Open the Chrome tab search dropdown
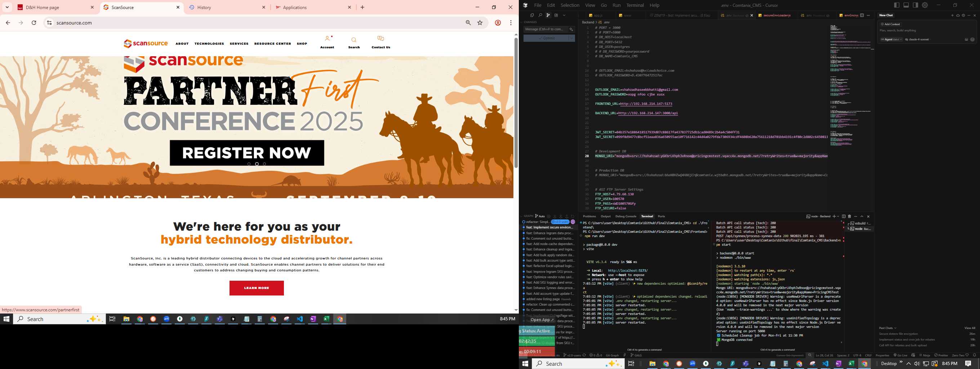980x369 pixels. (7, 7)
